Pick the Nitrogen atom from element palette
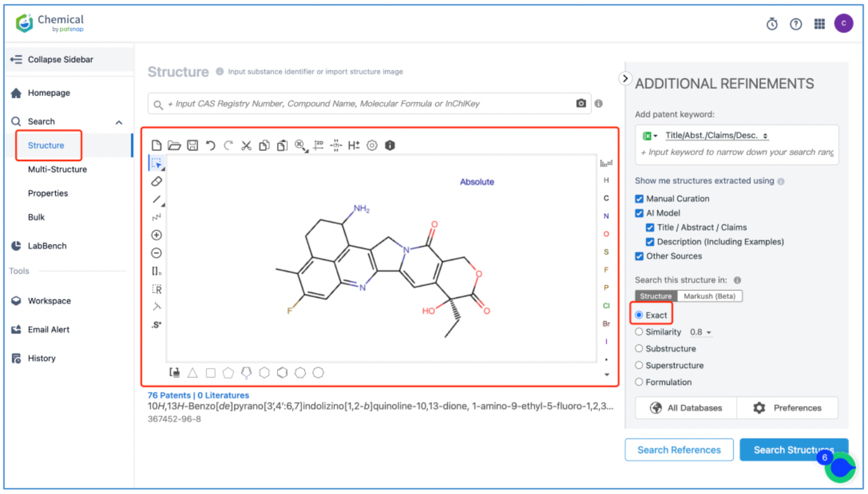Image resolution: width=868 pixels, height=494 pixels. (x=607, y=216)
